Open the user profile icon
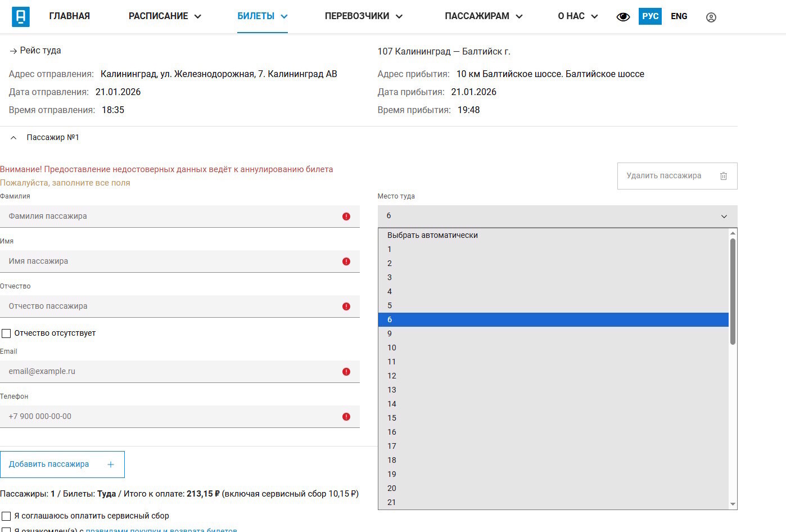Viewport: 786px width, 532px height. (711, 17)
